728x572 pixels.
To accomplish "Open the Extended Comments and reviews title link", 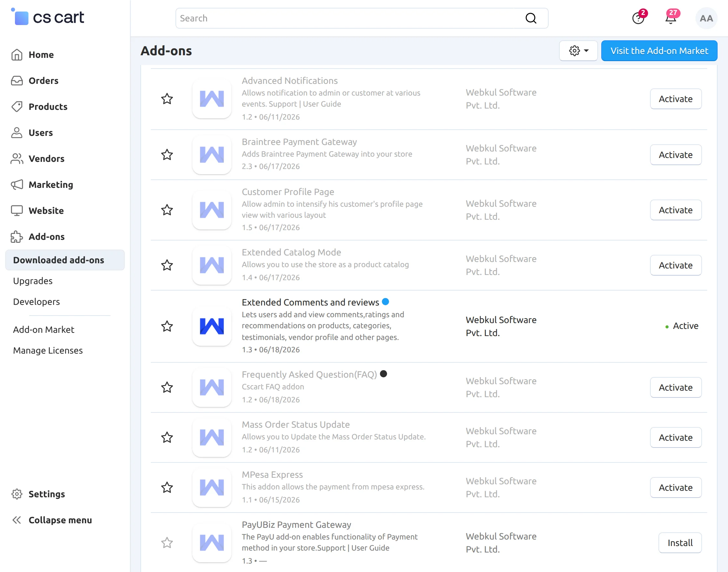I will [310, 302].
